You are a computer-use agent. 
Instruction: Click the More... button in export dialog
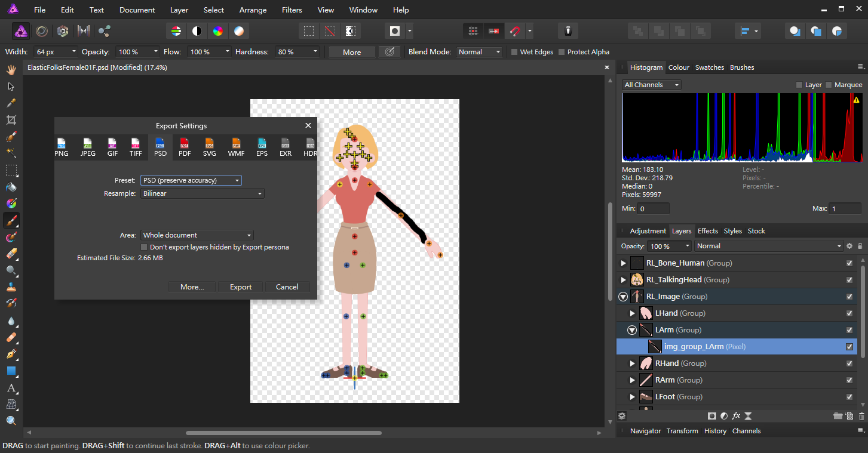point(192,287)
